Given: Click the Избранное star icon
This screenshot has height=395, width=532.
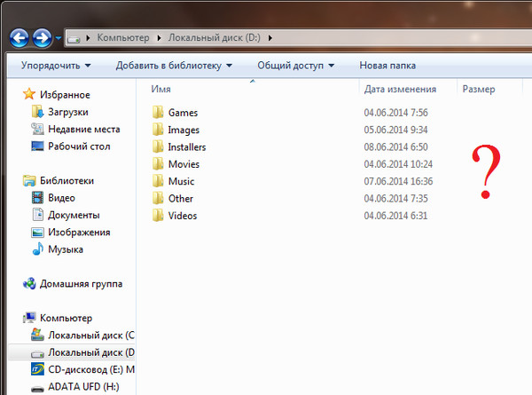Looking at the screenshot, I should [x=29, y=94].
